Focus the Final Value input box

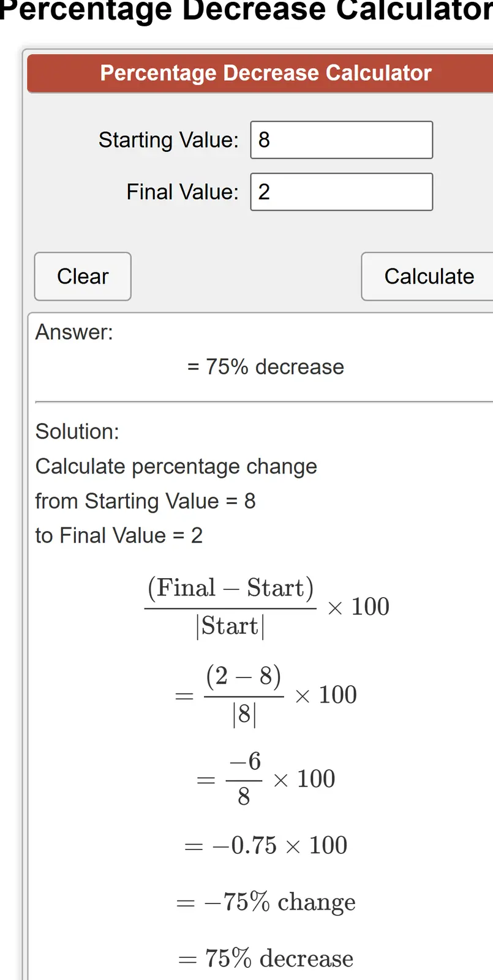341,192
